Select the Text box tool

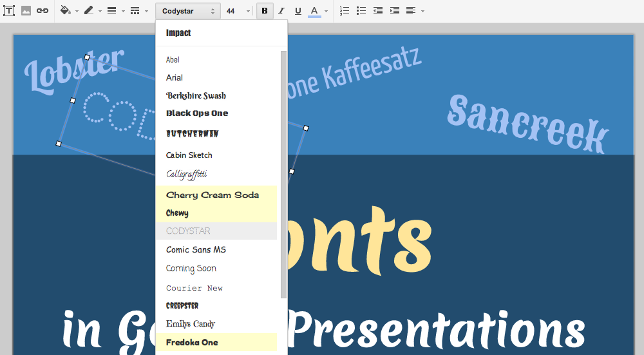(9, 11)
